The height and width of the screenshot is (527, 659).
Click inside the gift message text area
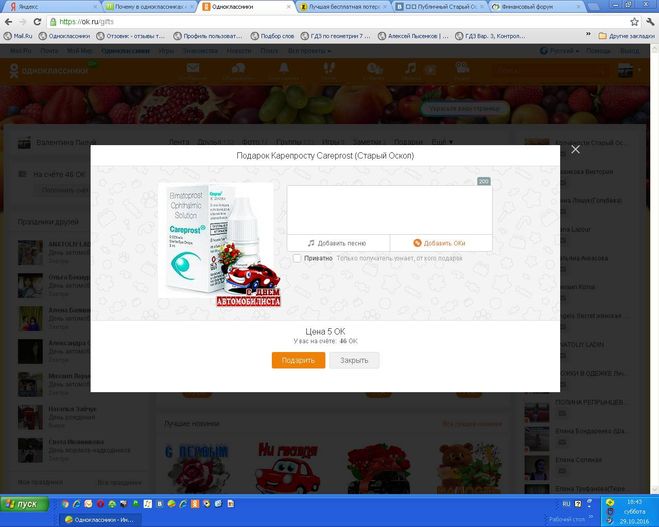coord(390,210)
